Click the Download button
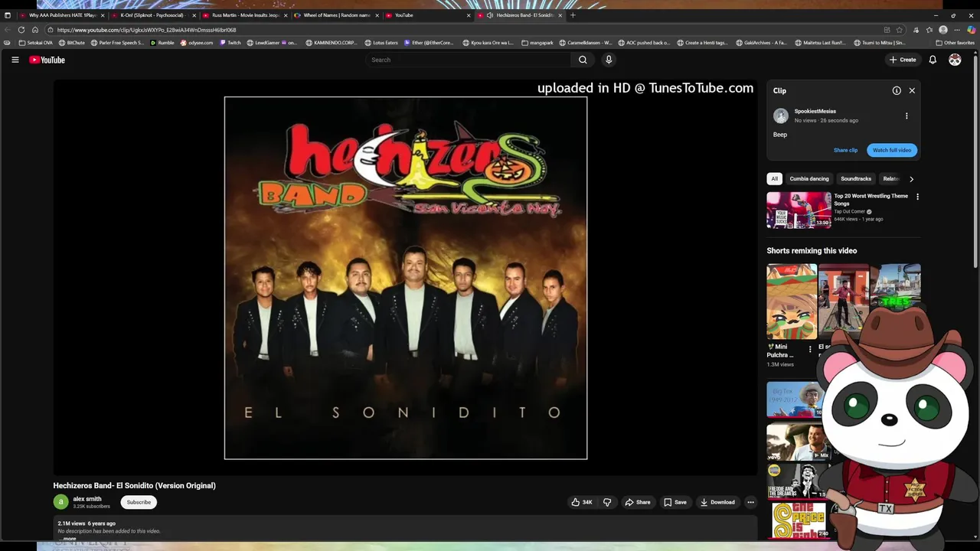 [717, 502]
